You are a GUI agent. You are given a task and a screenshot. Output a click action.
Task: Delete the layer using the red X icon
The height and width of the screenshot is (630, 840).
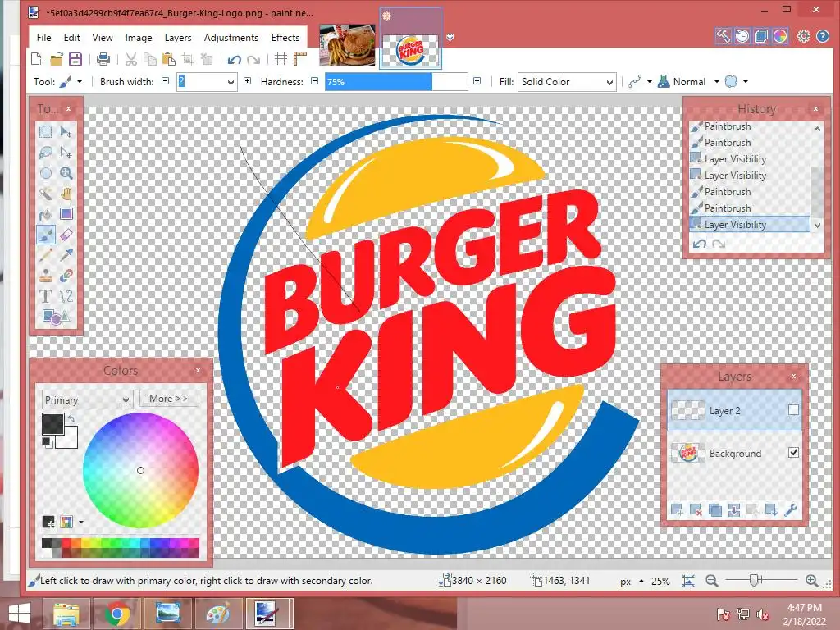tap(696, 510)
